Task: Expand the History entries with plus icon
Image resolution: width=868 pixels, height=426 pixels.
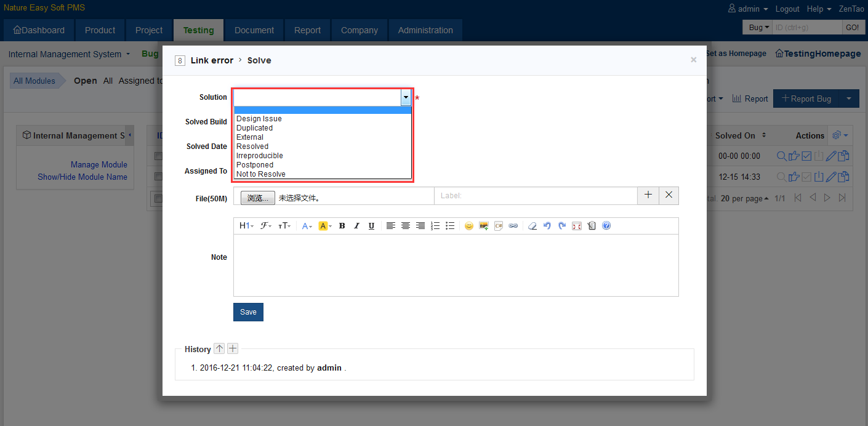Action: tap(233, 349)
